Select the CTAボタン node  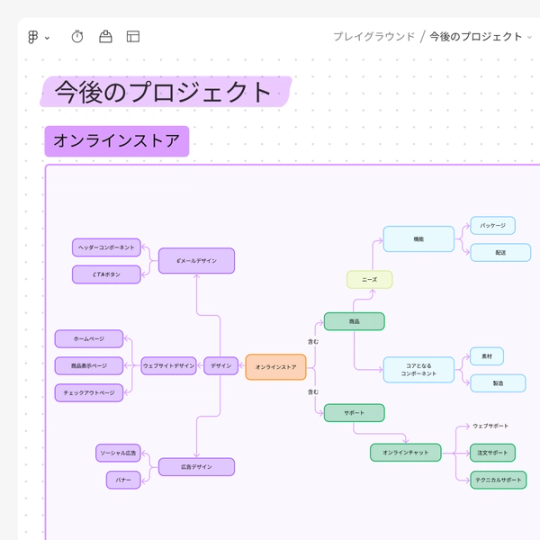pos(106,274)
